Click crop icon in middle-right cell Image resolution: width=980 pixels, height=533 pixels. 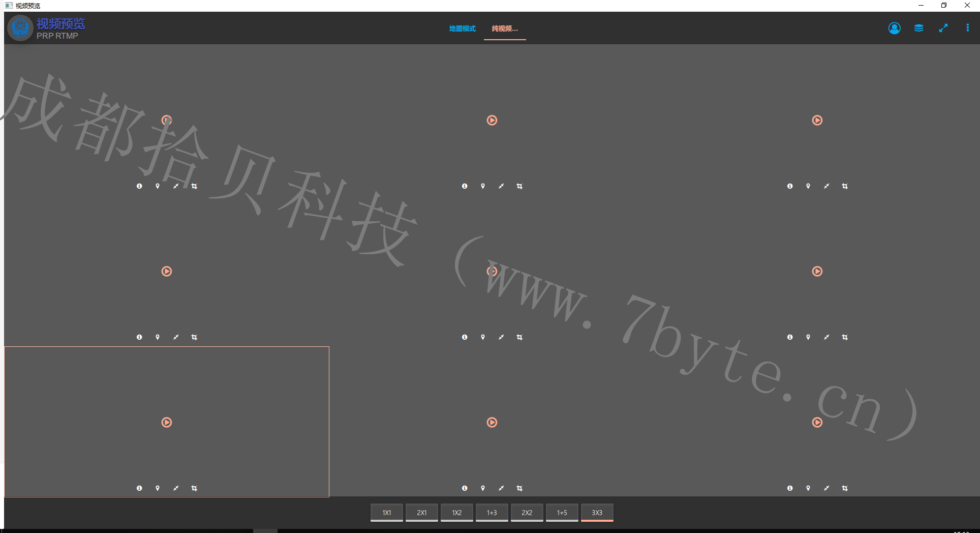pos(845,337)
